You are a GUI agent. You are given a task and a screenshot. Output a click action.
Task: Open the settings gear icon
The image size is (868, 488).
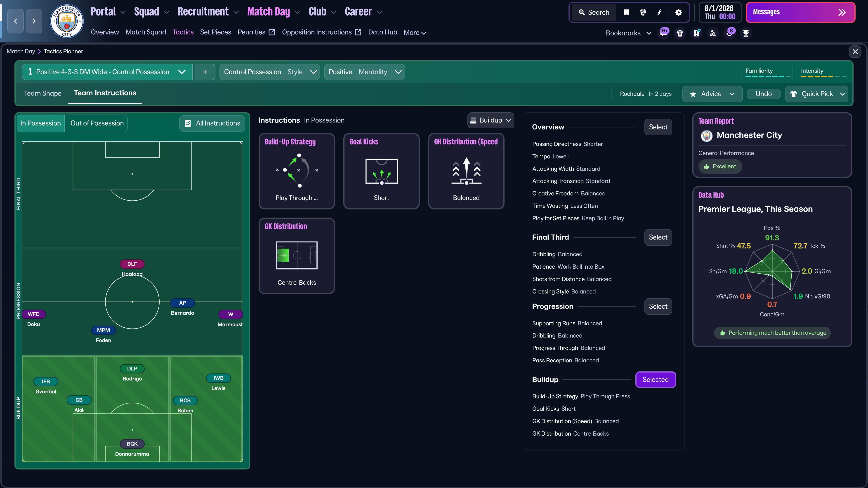[679, 12]
